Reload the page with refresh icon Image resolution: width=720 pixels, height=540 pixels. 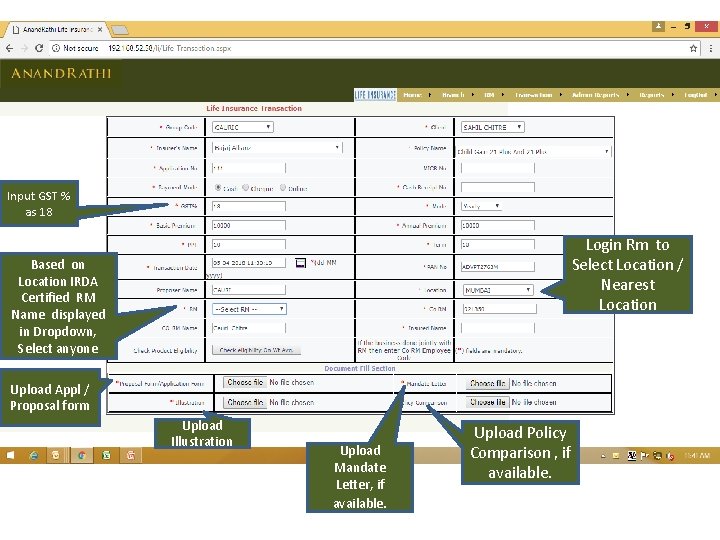click(x=39, y=48)
